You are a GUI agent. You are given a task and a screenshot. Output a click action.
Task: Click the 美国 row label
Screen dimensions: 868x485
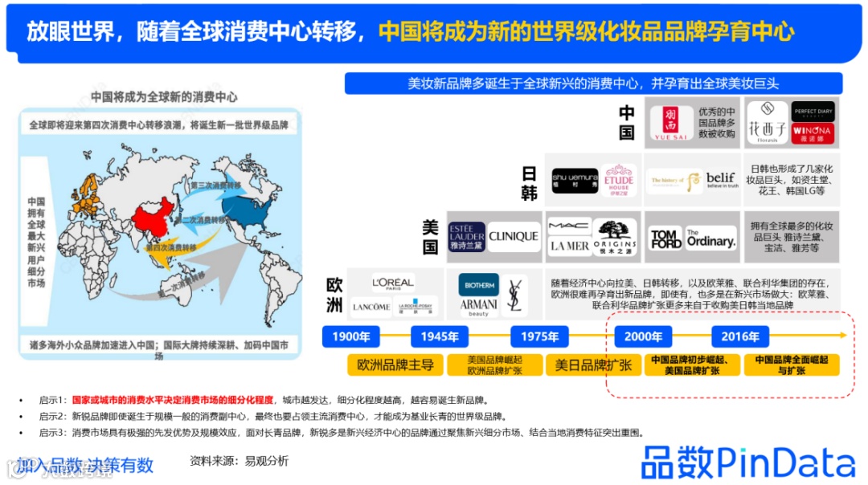[430, 237]
